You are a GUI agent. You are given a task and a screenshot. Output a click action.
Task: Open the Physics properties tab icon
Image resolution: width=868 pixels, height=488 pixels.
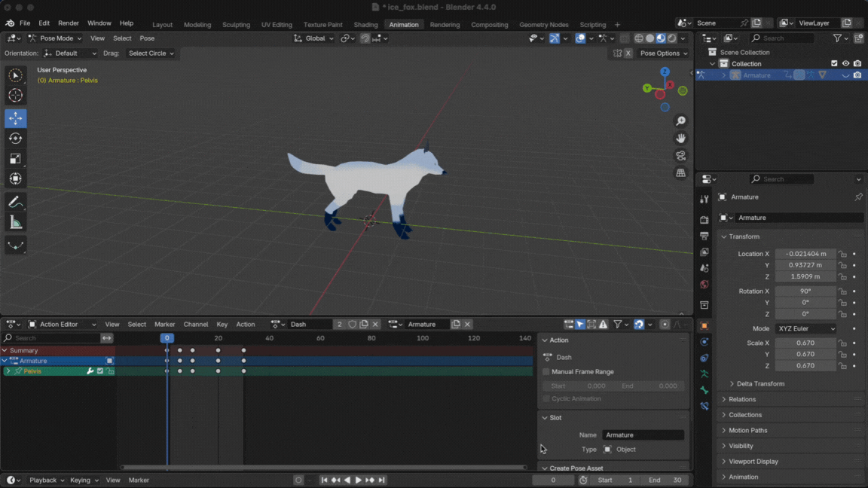pyautogui.click(x=704, y=342)
